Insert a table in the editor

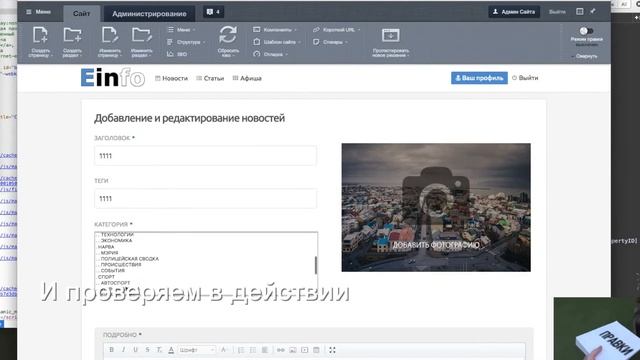coord(316,350)
